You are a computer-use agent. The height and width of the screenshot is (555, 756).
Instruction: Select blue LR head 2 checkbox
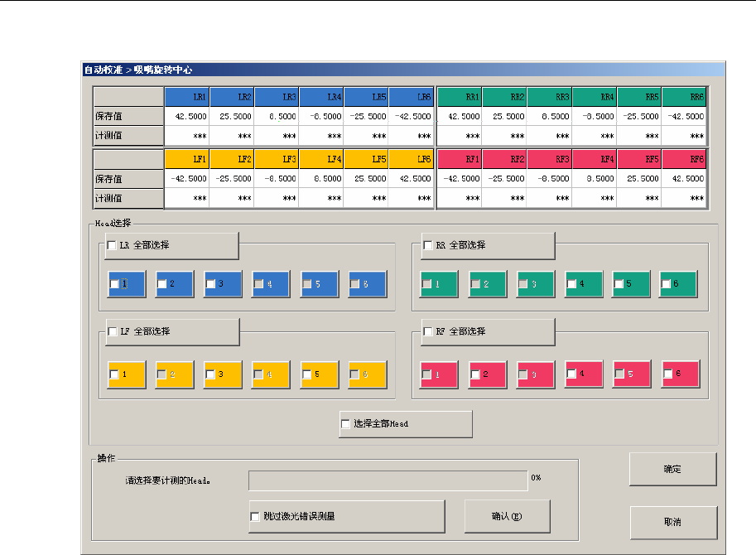click(x=162, y=284)
